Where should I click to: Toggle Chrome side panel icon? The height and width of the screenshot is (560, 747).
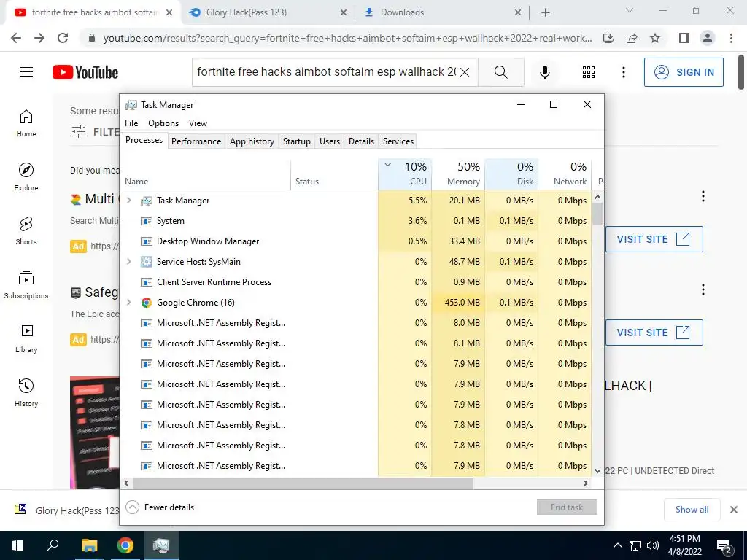point(684,38)
